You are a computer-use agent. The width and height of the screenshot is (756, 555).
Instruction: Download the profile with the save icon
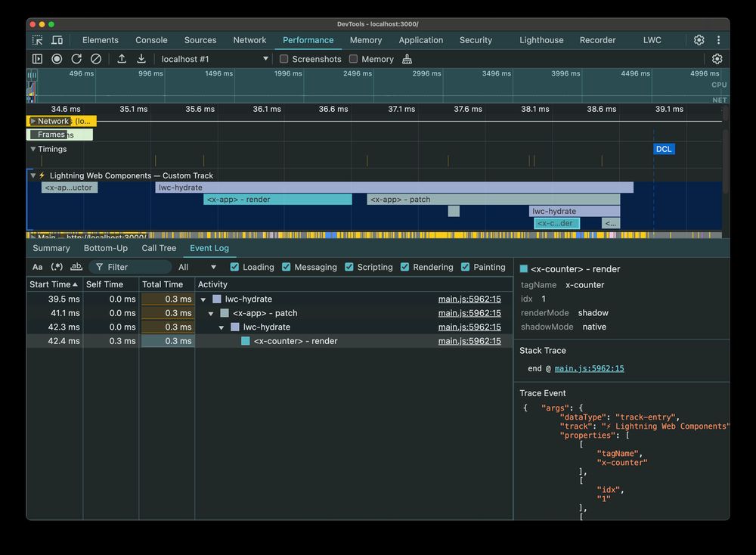(x=141, y=59)
